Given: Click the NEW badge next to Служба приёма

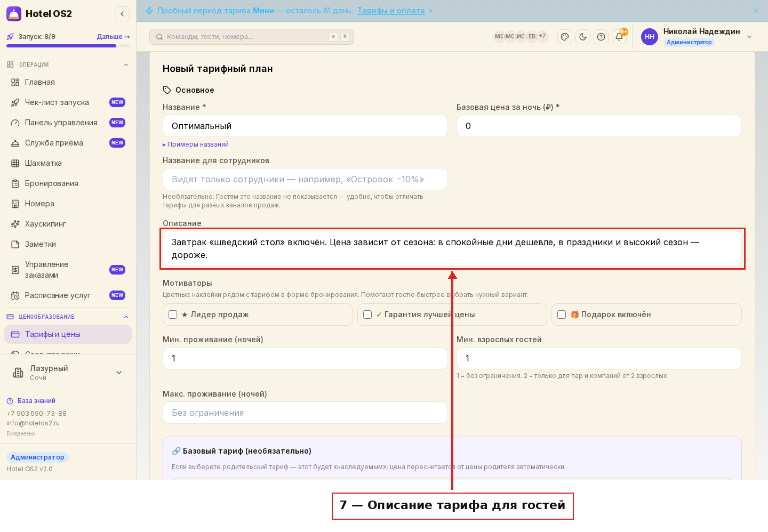Looking at the screenshot, I should (x=117, y=143).
